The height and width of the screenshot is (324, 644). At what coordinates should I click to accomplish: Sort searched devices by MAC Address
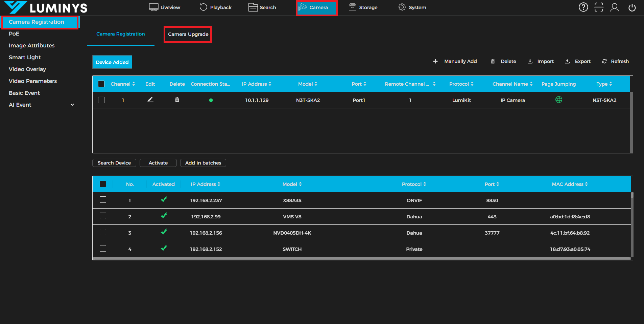570,184
